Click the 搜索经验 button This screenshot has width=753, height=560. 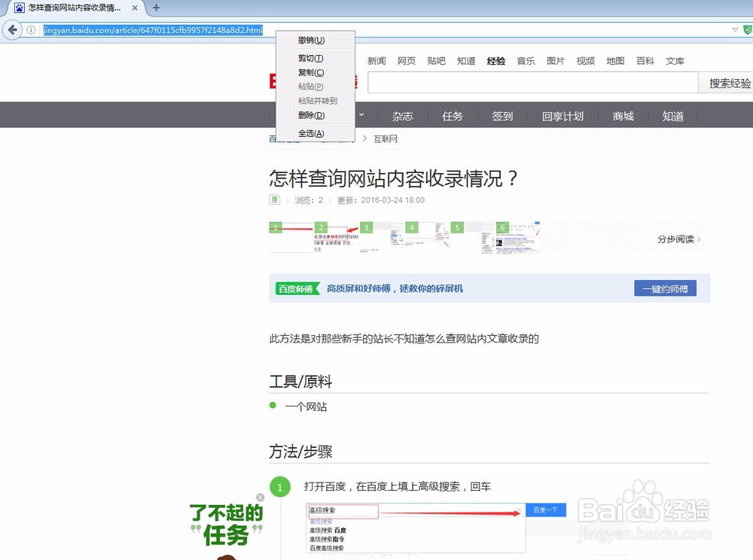[x=726, y=83]
